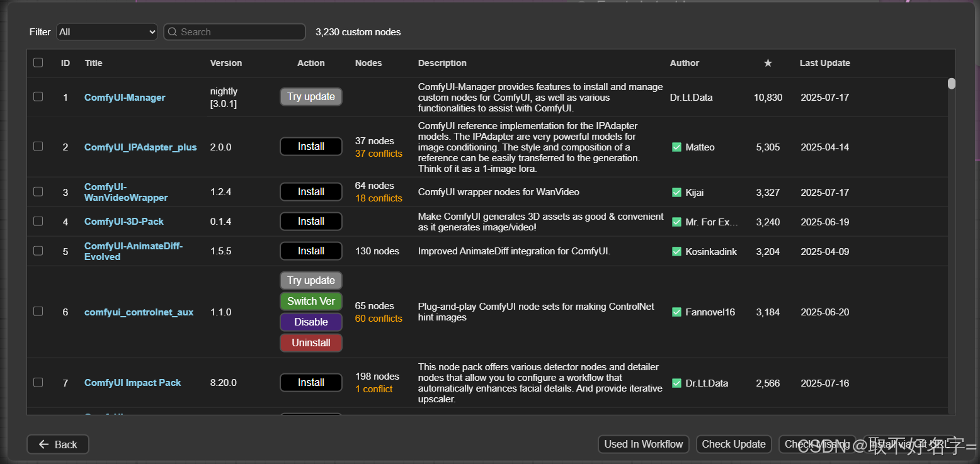Screen dimensions: 980x464
Task: Sort by the Nodes column header
Action: coord(368,63)
